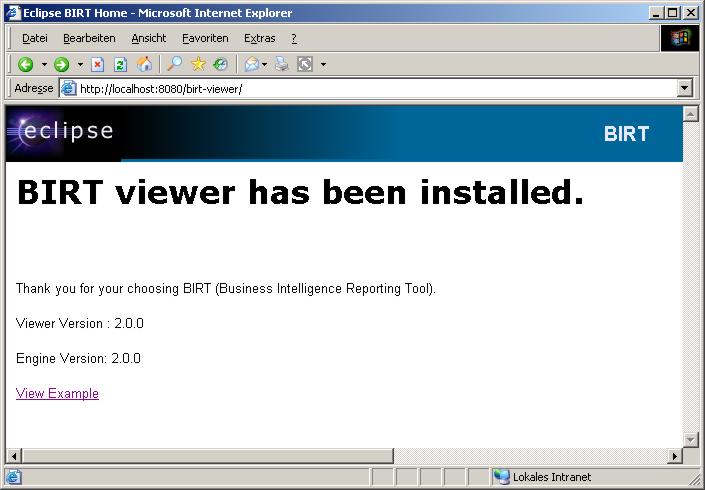
Task: Click the page icon in address bar
Action: click(x=68, y=88)
